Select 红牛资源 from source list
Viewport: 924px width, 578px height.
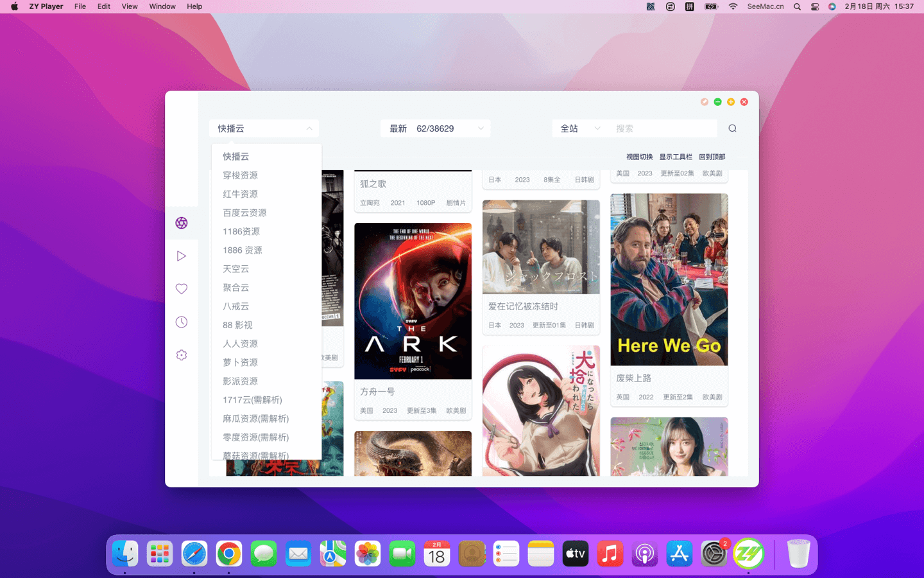click(241, 194)
